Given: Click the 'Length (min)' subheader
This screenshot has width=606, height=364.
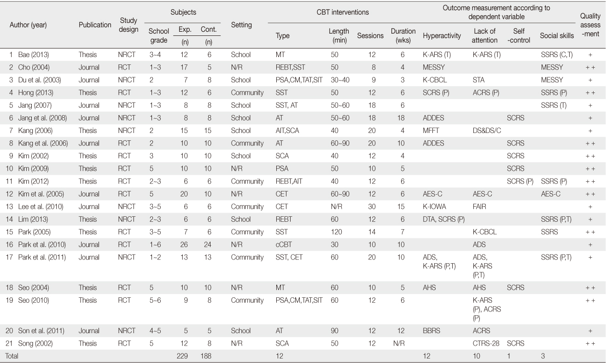Looking at the screenshot, I should tap(338, 35).
